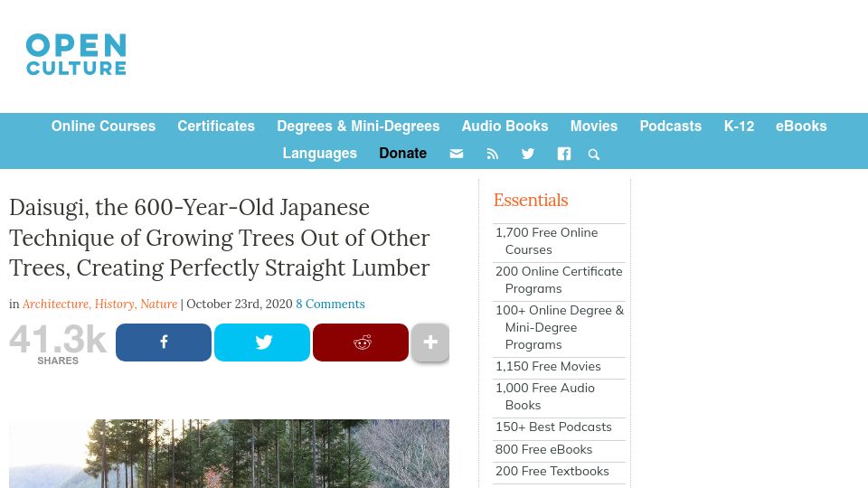This screenshot has width=868, height=488.
Task: Open Podcasts menu item
Action: 670,127
